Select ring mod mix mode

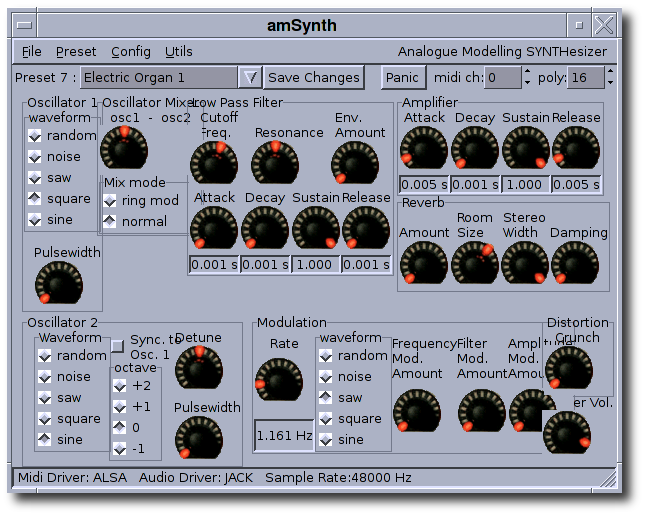click(x=141, y=200)
